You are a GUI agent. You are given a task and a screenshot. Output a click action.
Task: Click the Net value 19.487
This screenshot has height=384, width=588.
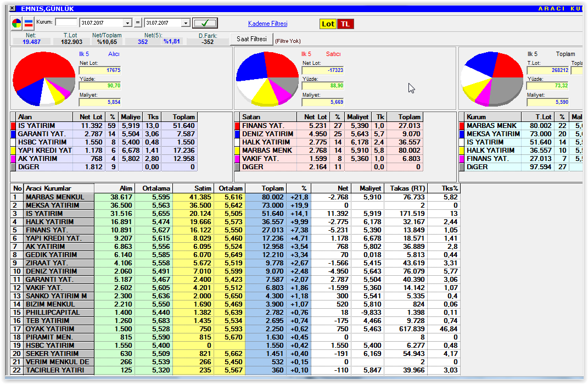tap(31, 42)
